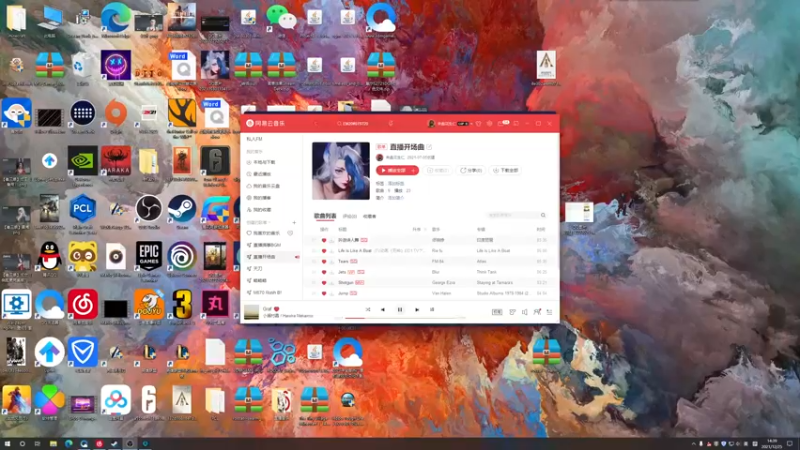Viewport: 800px width, 450px height.
Task: Go back using NetEase title bar arrow
Action: (316, 123)
